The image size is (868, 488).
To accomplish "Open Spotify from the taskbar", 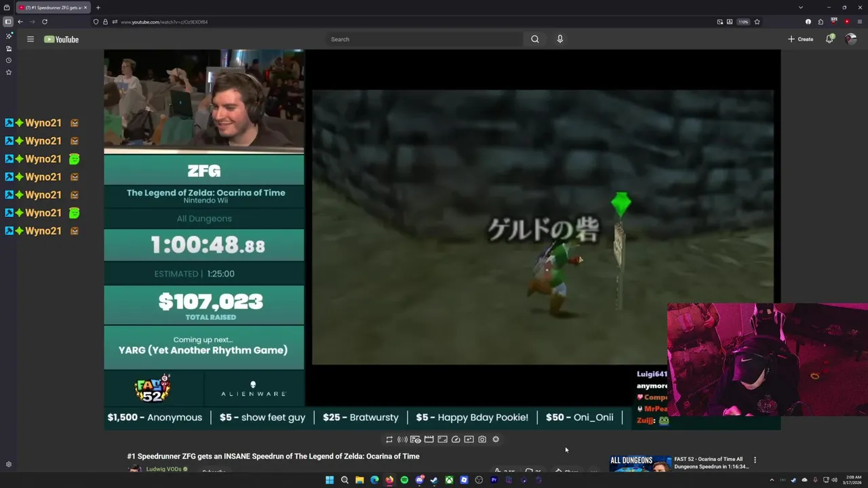I will pos(404,480).
